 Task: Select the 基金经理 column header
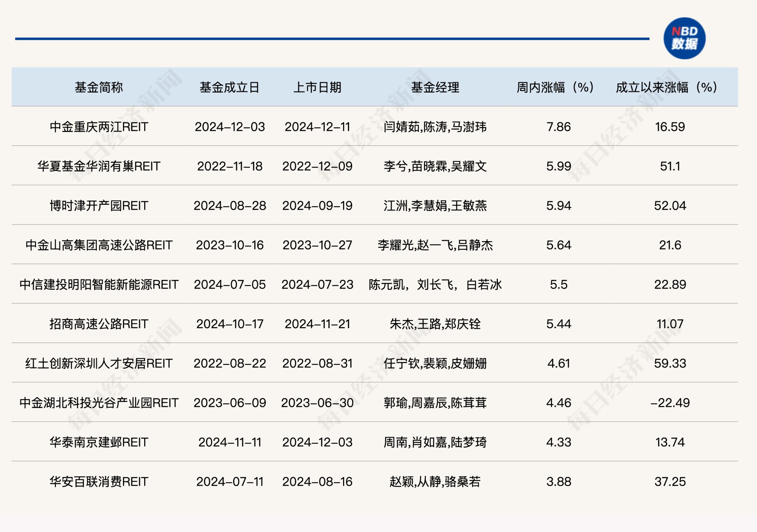click(x=435, y=88)
